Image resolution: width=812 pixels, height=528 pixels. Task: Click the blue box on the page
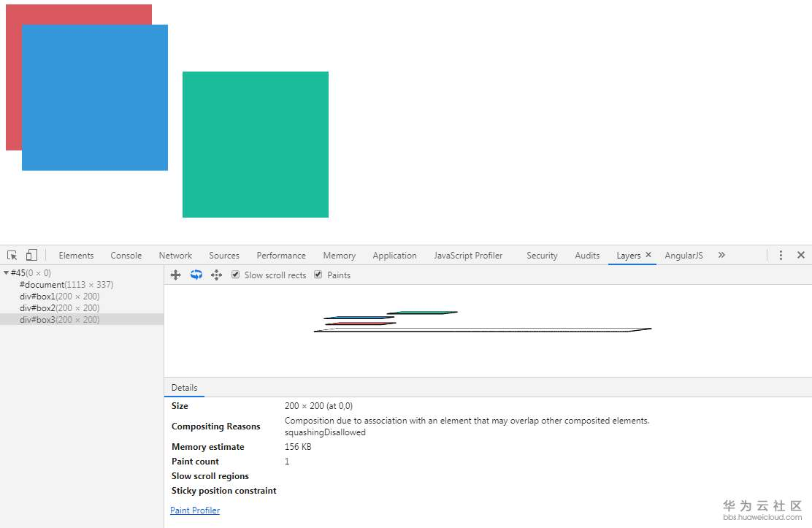point(95,97)
